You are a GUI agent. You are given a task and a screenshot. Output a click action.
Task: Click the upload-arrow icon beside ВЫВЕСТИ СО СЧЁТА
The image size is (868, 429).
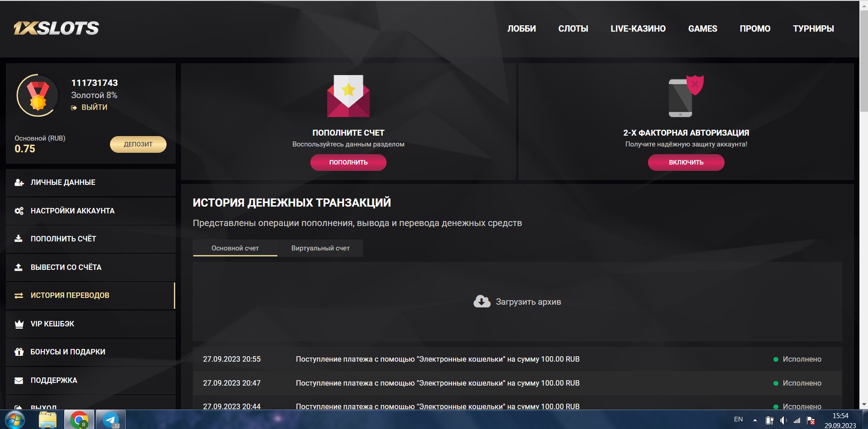coord(19,267)
